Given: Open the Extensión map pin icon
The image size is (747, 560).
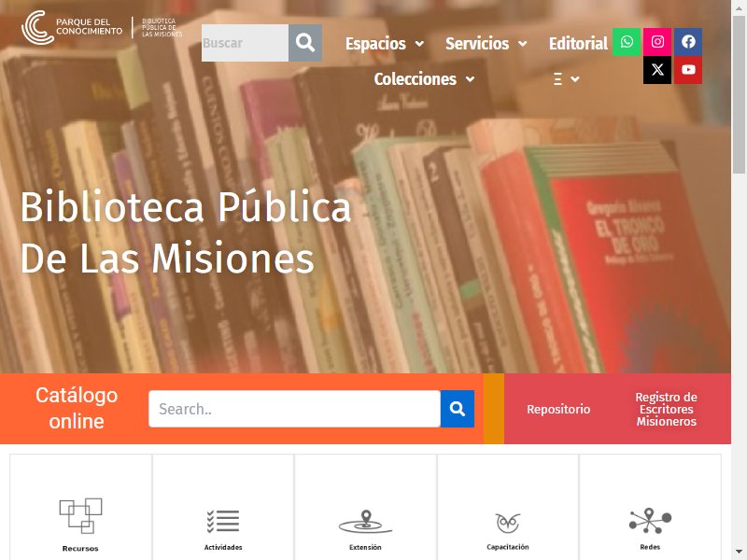Looking at the screenshot, I should 365,521.
